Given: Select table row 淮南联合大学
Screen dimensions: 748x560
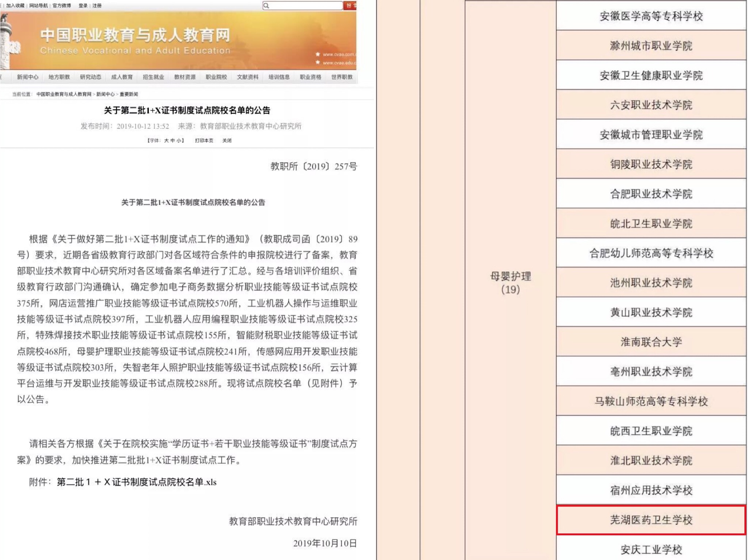Looking at the screenshot, I should click(x=651, y=342).
